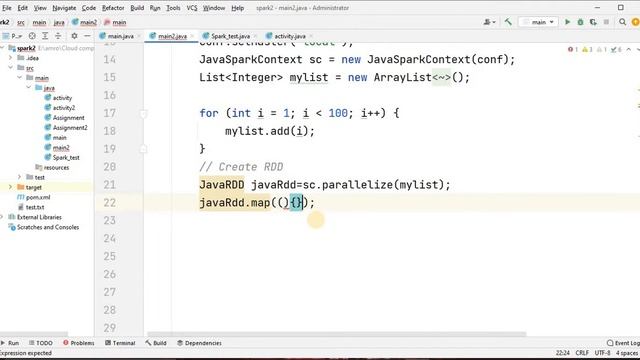
Task: Select pom.xml in the project tree
Action: (34, 197)
